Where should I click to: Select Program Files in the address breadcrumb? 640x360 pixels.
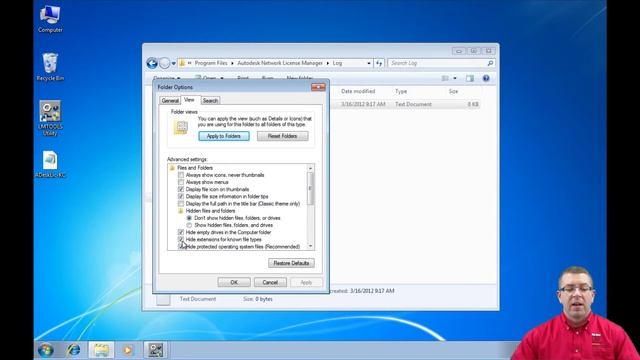coord(211,63)
